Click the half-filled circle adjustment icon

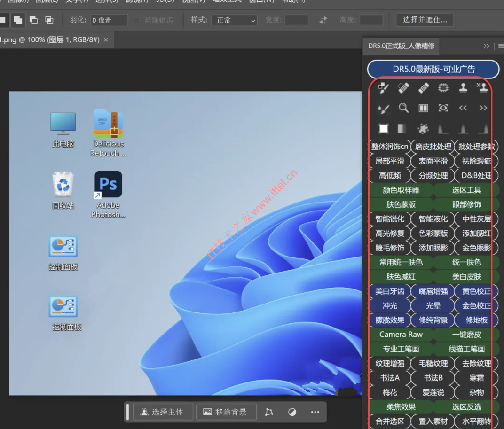coord(292,412)
